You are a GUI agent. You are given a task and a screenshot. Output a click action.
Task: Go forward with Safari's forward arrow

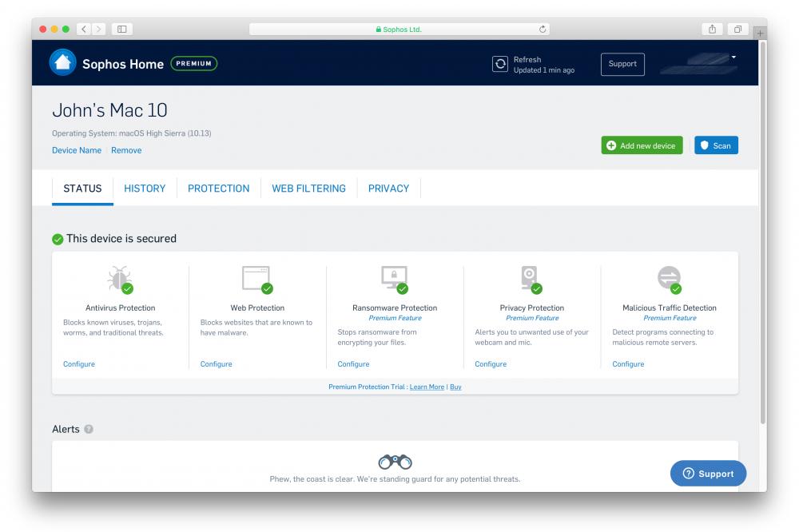tap(99, 29)
